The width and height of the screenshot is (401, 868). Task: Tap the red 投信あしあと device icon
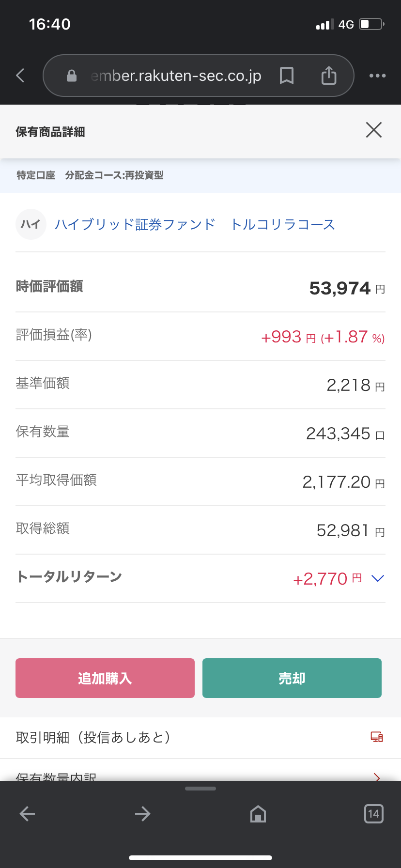pos(377,737)
